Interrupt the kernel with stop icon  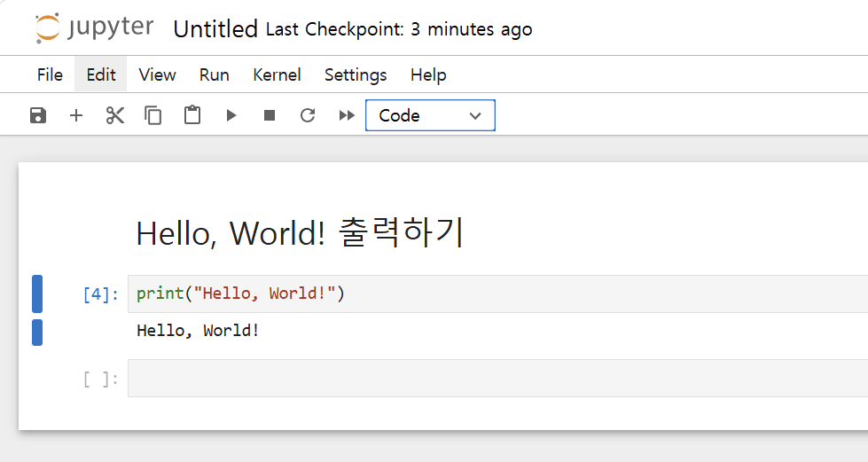270,115
